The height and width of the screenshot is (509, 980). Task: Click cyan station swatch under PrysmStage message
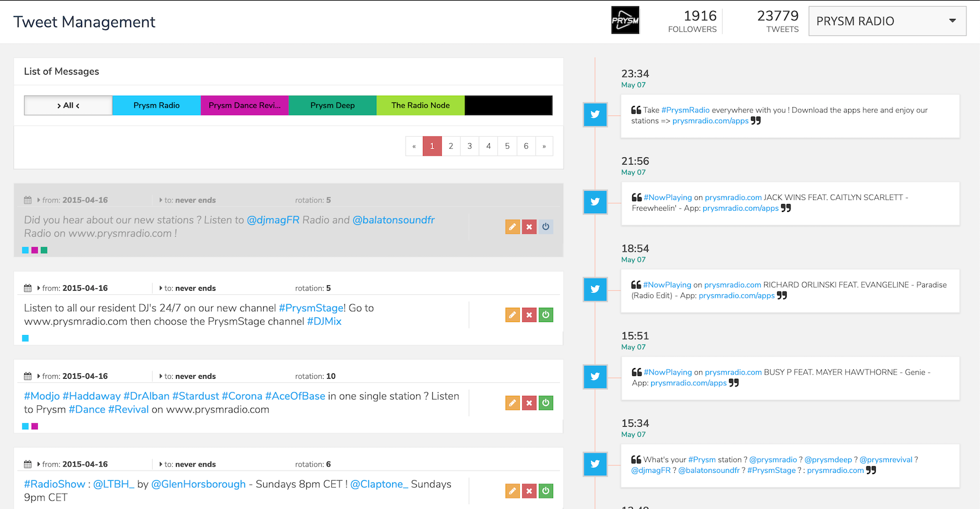[25, 339]
